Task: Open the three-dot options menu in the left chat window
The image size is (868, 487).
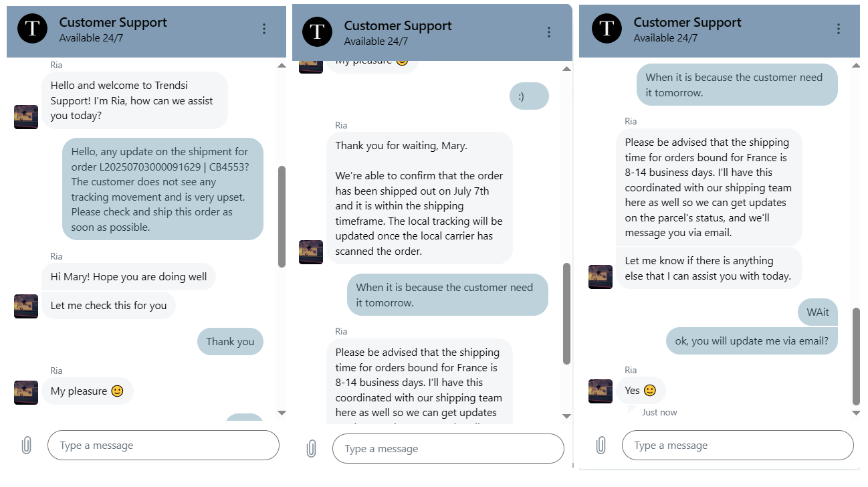Action: pos(264,29)
